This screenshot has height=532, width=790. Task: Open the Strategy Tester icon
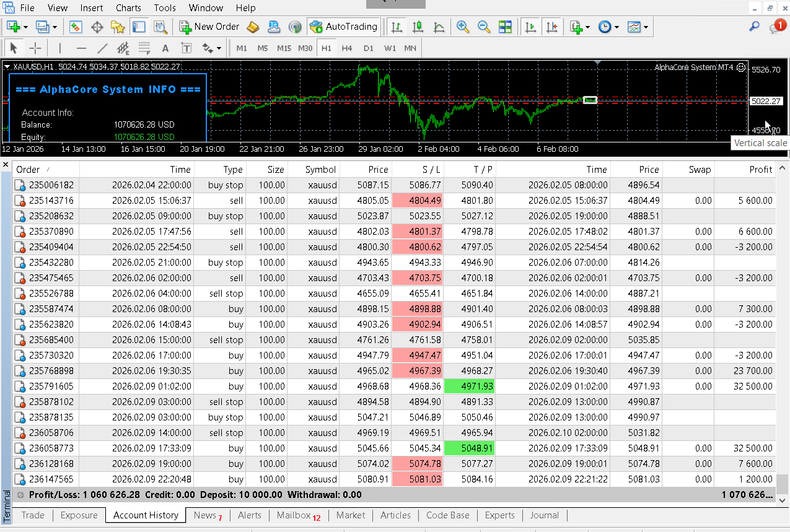click(160, 27)
